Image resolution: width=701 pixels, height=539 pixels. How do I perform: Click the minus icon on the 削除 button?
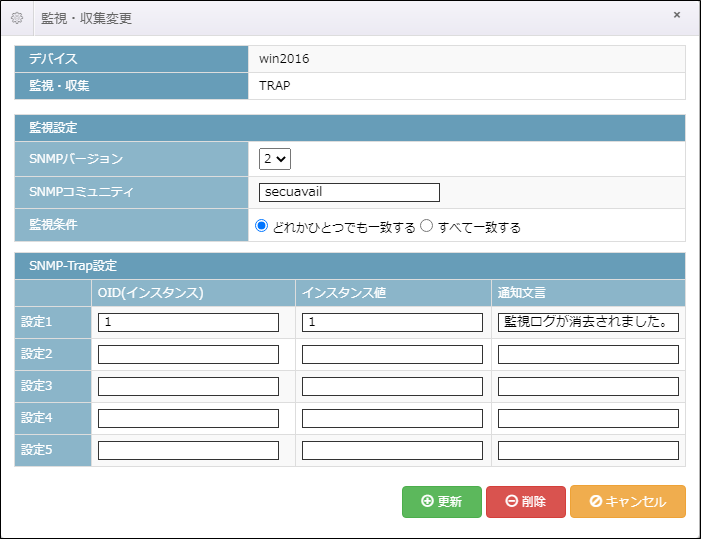coord(511,501)
